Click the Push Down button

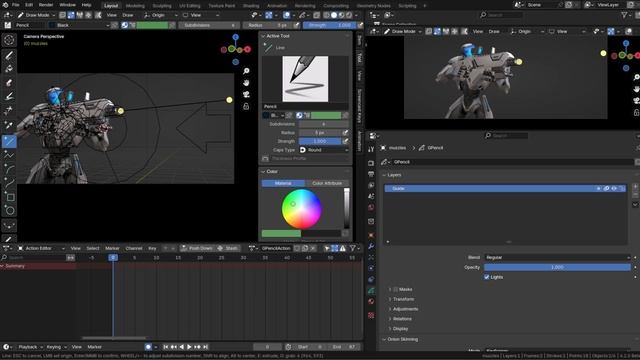[197, 248]
